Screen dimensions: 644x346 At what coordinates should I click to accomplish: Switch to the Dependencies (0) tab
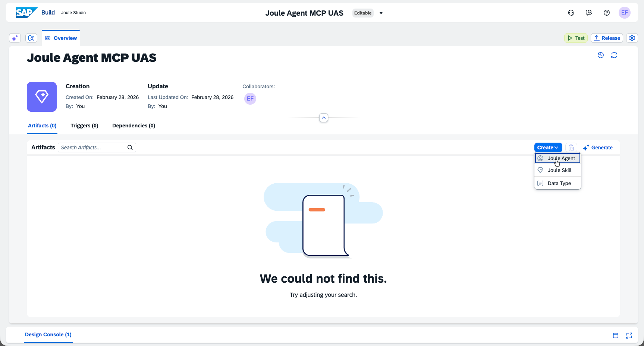[x=133, y=126]
